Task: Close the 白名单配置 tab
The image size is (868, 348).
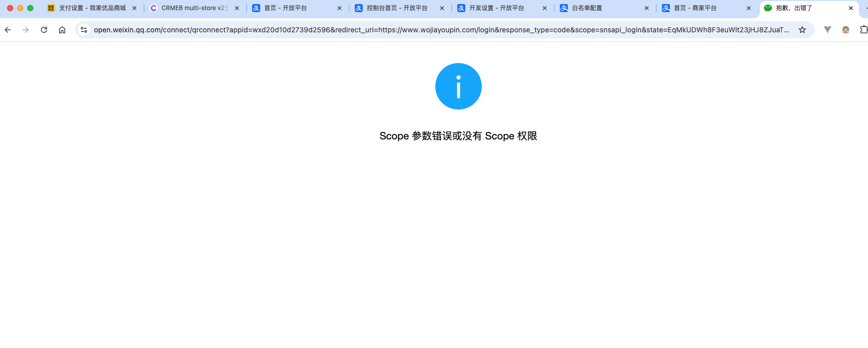Action: click(647, 8)
